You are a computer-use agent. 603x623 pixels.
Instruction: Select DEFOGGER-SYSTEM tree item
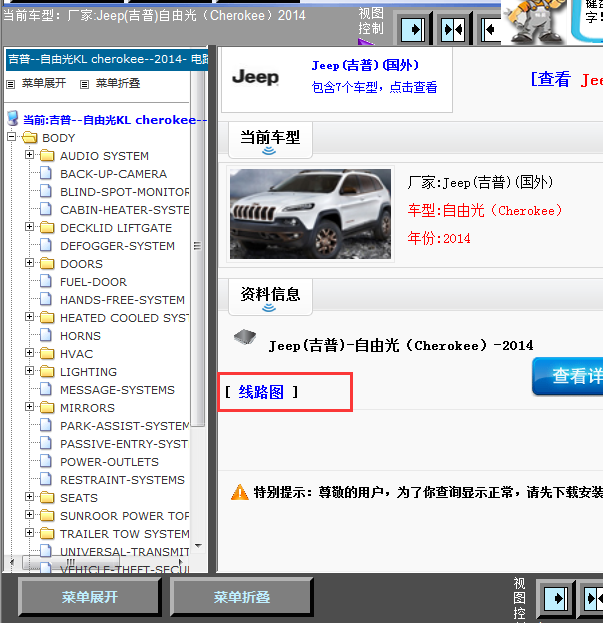click(117, 246)
